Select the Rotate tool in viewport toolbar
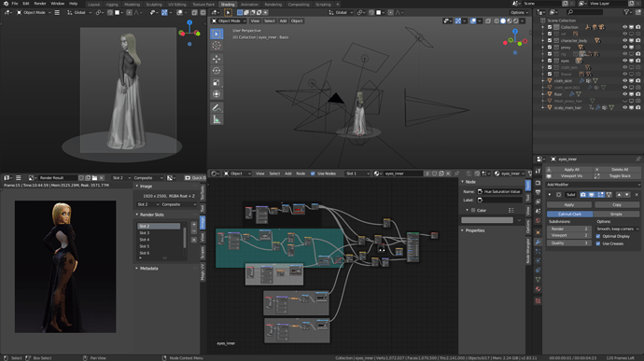Viewport: 644px width, 361px height. pyautogui.click(x=217, y=71)
